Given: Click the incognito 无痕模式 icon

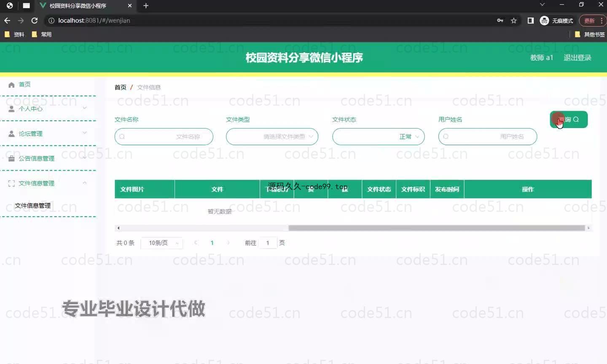Looking at the screenshot, I should [x=544, y=20].
